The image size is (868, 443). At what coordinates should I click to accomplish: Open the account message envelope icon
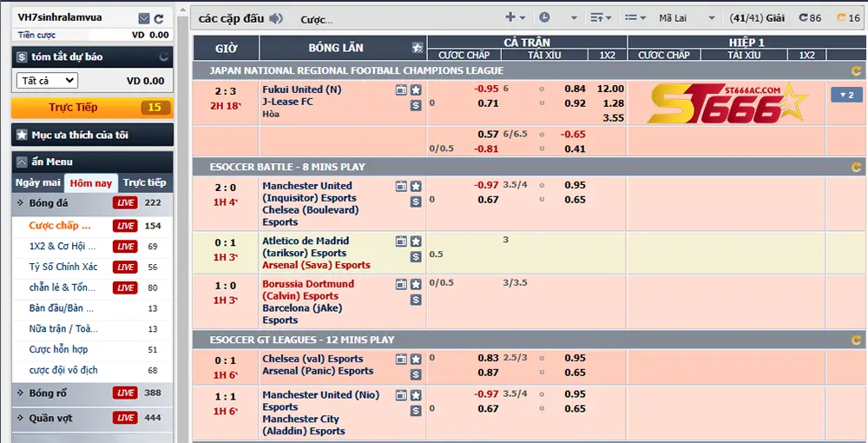pos(144,19)
